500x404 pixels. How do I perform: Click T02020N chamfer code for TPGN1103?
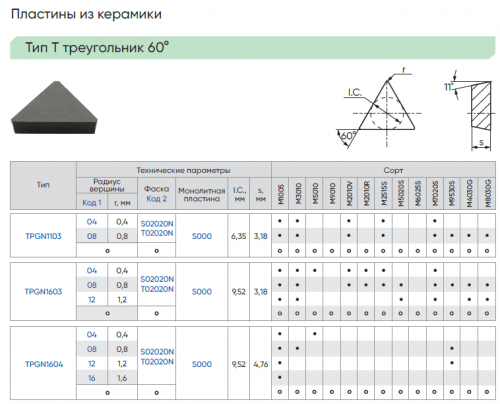pos(157,233)
